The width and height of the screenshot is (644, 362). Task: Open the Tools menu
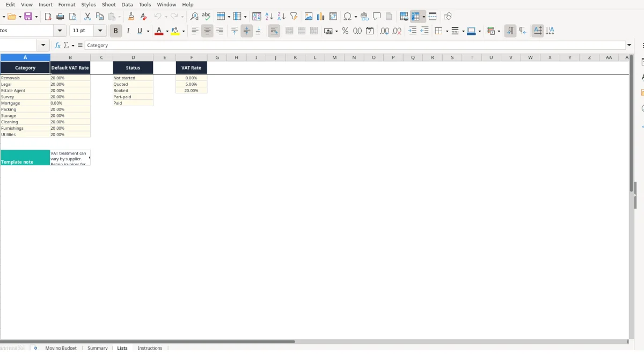coord(145,4)
